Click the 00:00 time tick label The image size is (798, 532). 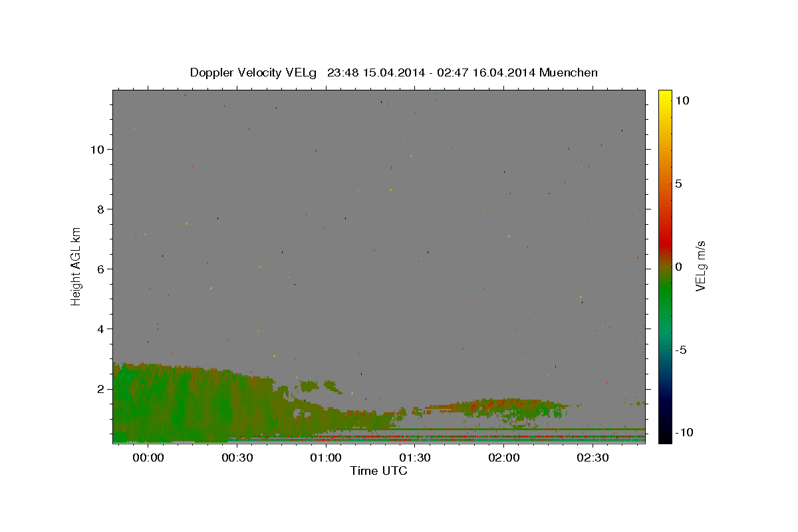(x=148, y=458)
